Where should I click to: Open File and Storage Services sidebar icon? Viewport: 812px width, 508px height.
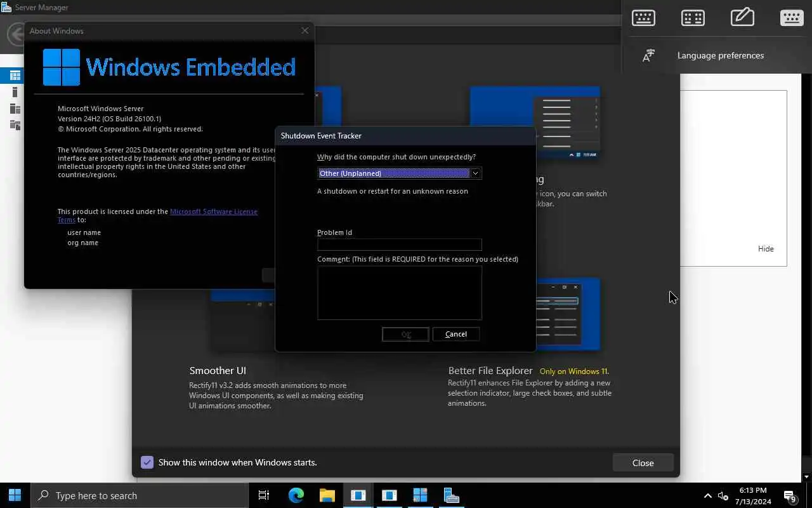[15, 125]
